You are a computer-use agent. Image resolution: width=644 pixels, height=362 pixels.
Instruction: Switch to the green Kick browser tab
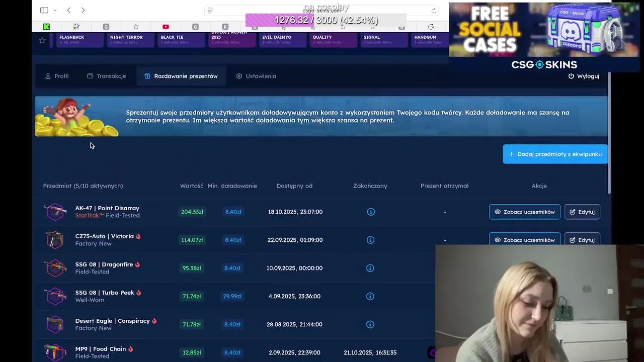46,27
